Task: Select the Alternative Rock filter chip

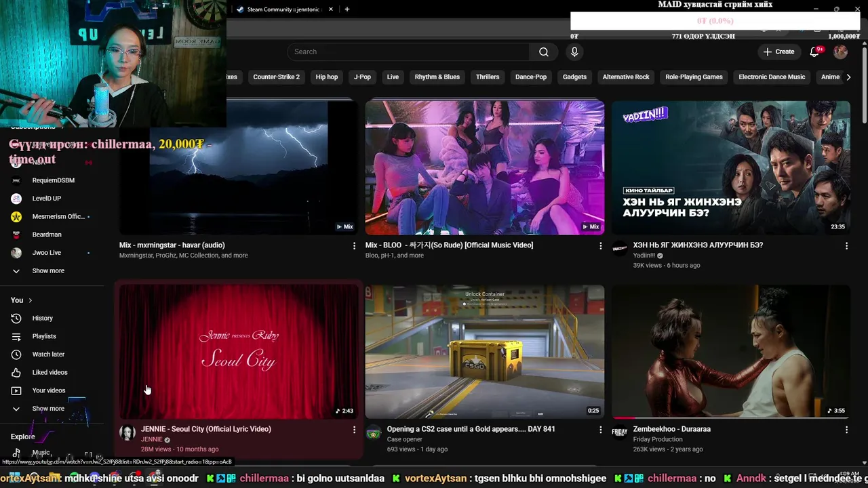Action: pyautogui.click(x=626, y=77)
